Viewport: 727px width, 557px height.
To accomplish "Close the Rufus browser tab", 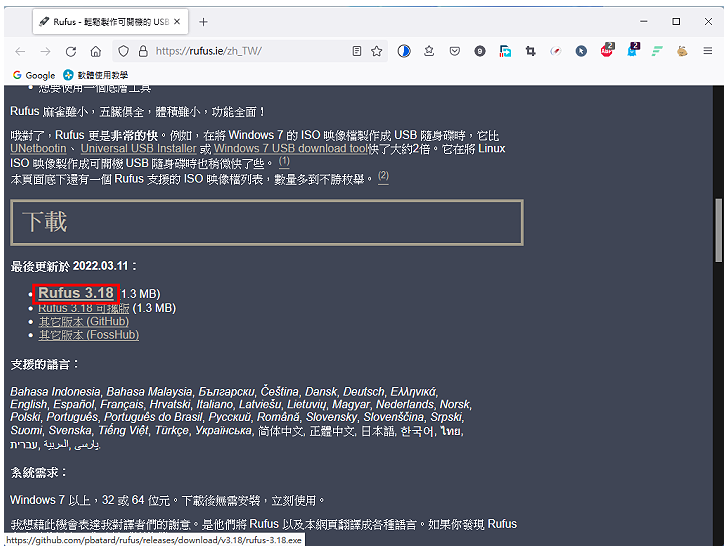I will point(177,22).
